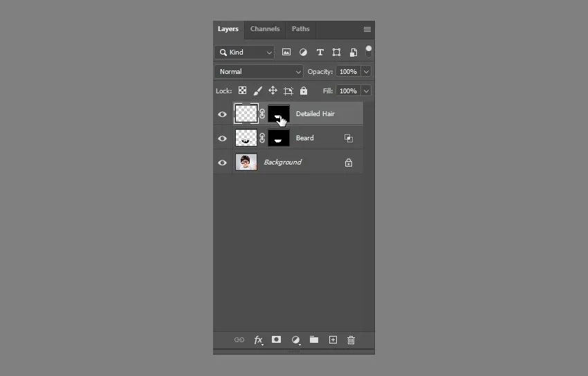Viewport: 588px width, 376px height.
Task: Filter for type layers icon
Action: coord(320,52)
